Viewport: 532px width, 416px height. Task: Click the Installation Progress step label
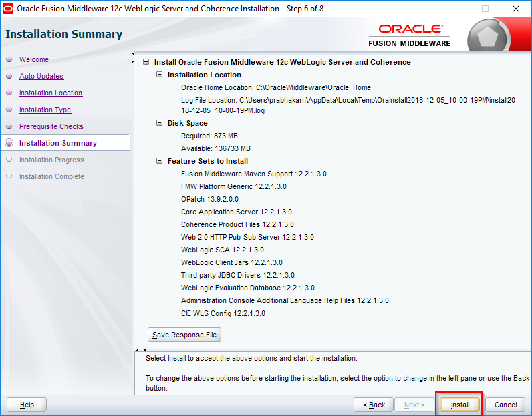tap(51, 160)
